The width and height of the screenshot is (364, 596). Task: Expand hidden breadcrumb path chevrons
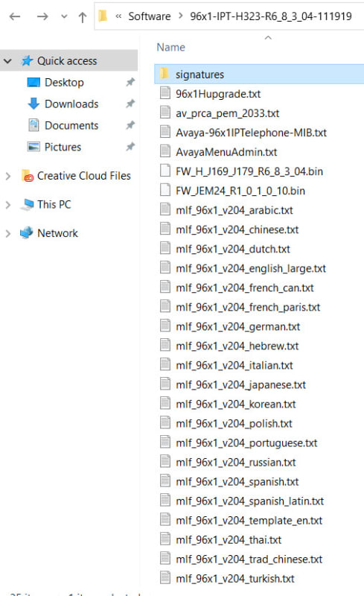(118, 16)
